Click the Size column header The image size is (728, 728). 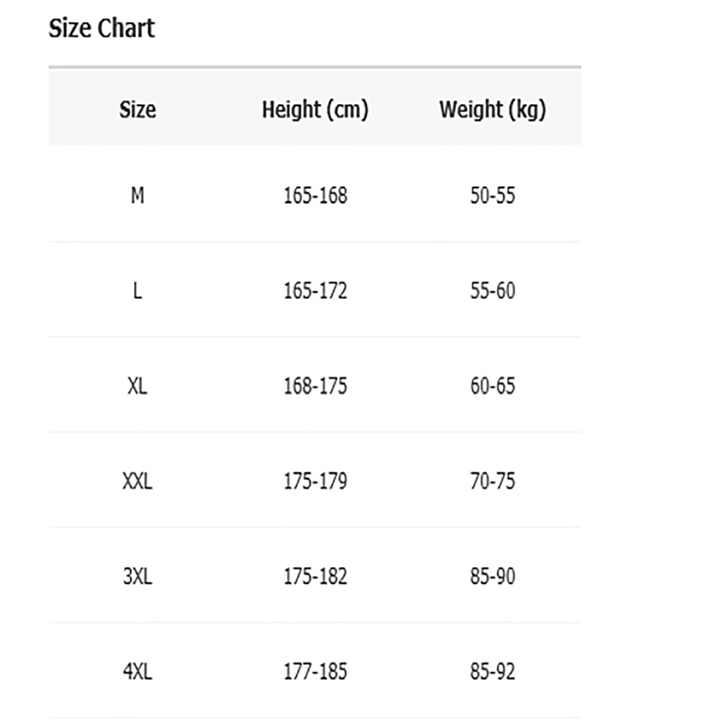138,110
